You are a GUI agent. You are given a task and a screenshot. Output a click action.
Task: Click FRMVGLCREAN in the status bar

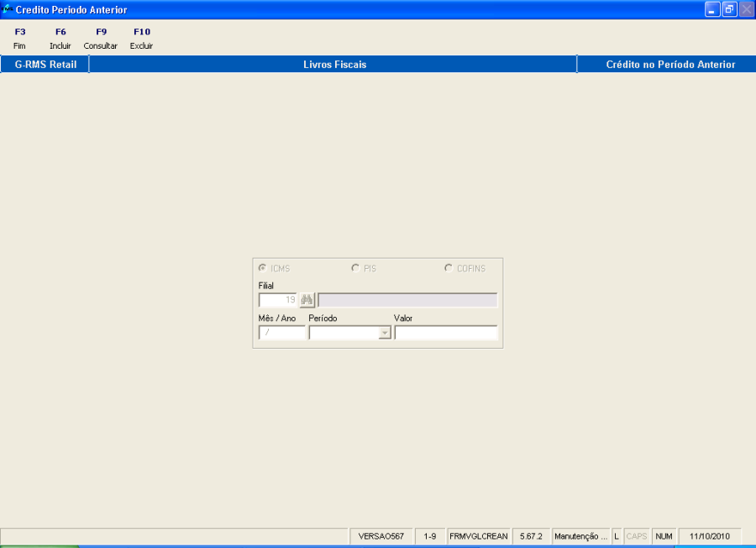[478, 536]
